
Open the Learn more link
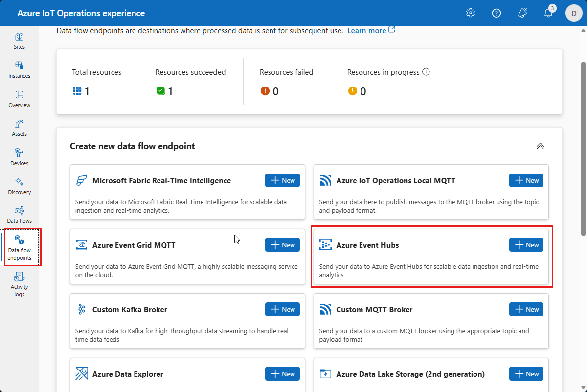(x=367, y=30)
